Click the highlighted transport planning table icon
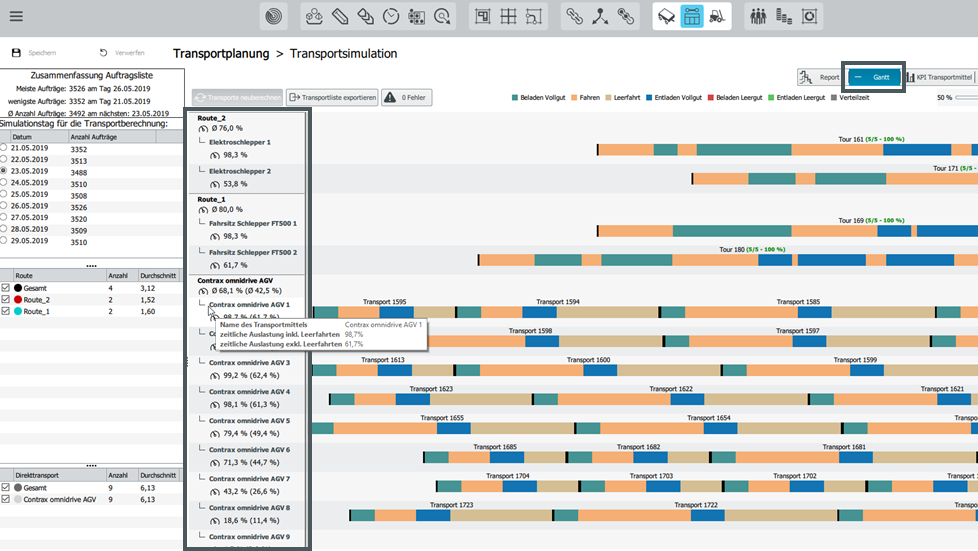This screenshot has width=978, height=551. tap(692, 17)
